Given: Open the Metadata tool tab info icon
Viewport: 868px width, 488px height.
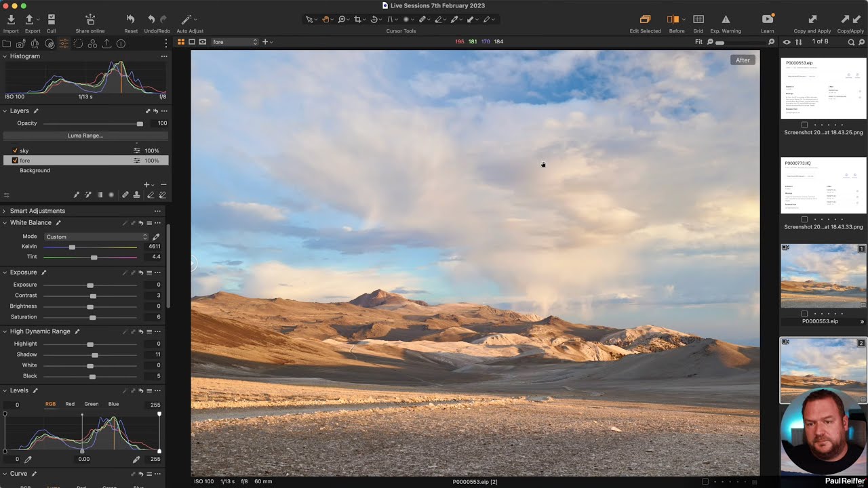Looking at the screenshot, I should pyautogui.click(x=121, y=43).
